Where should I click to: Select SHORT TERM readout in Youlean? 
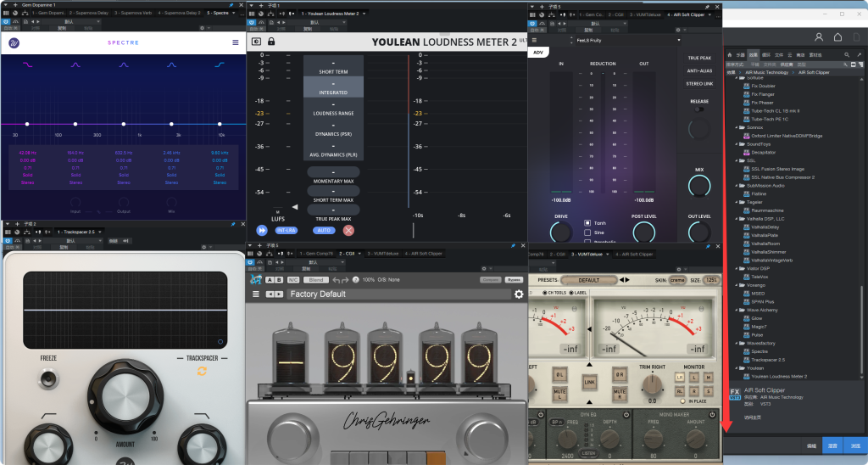point(333,66)
